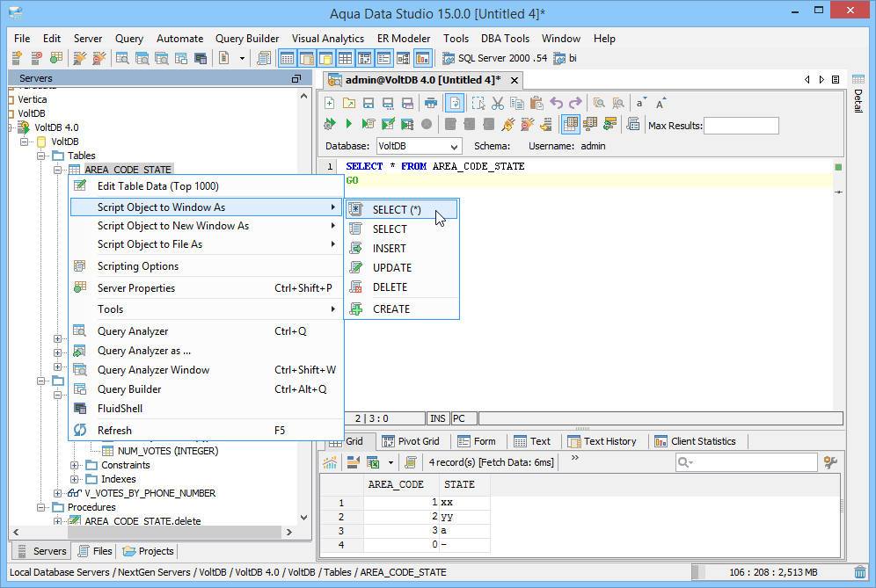Click the Undo arrow icon

557,104
